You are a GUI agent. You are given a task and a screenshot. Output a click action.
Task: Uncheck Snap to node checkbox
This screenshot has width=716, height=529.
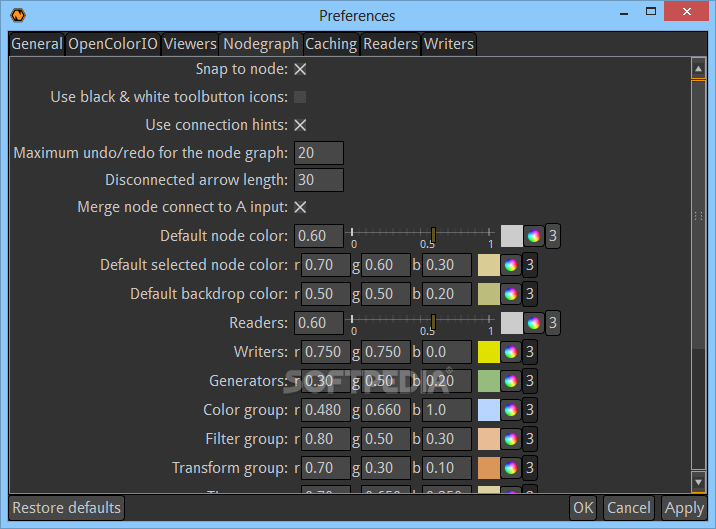click(300, 69)
